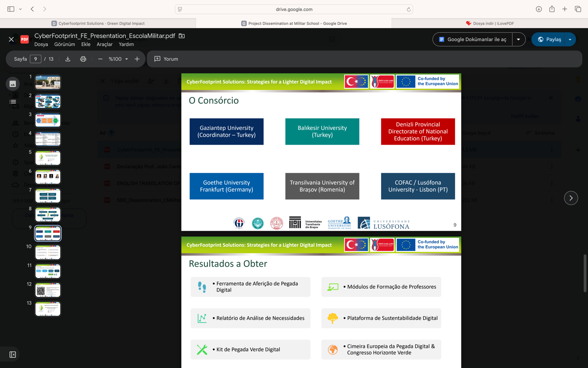Print the PDF document
588x368 pixels.
coord(83,59)
